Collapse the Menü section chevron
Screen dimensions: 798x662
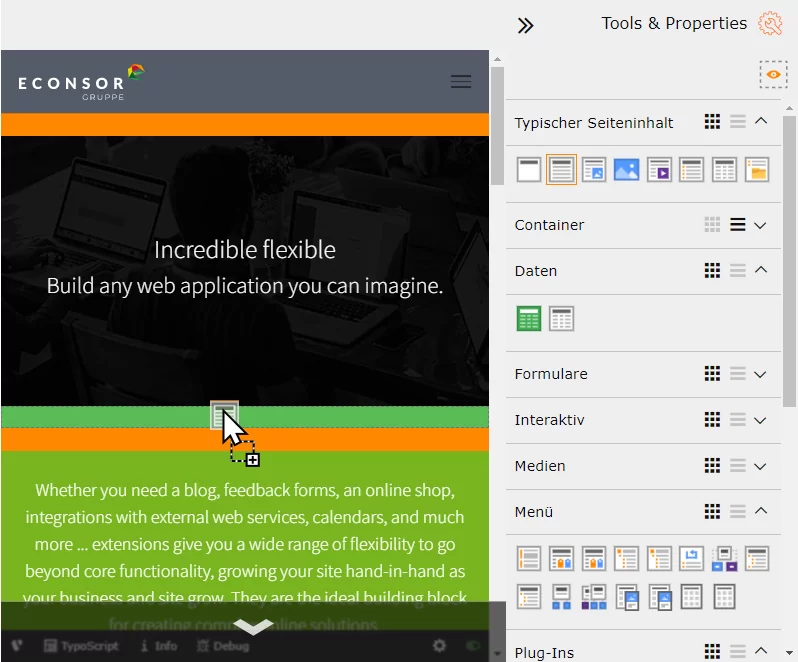point(761,510)
